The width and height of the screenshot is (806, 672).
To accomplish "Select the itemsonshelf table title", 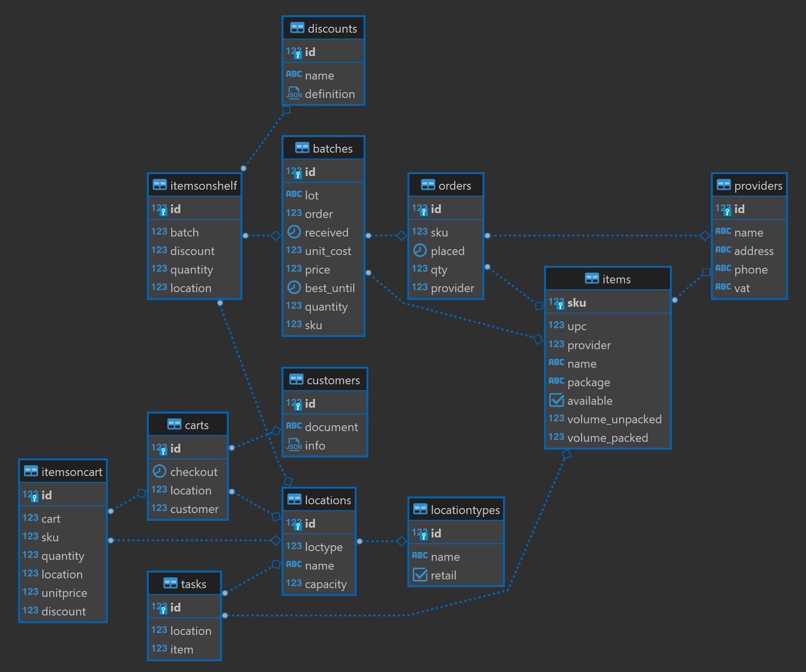I will (x=203, y=185).
